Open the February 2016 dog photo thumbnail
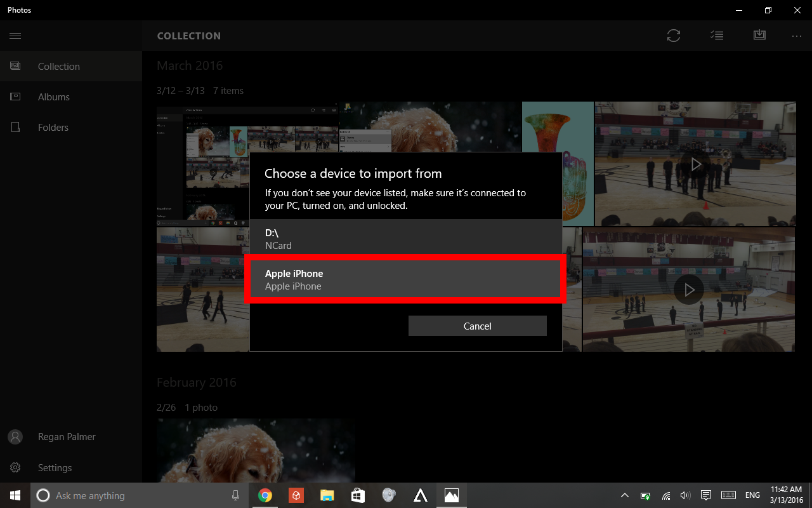The width and height of the screenshot is (812, 508). [x=256, y=450]
